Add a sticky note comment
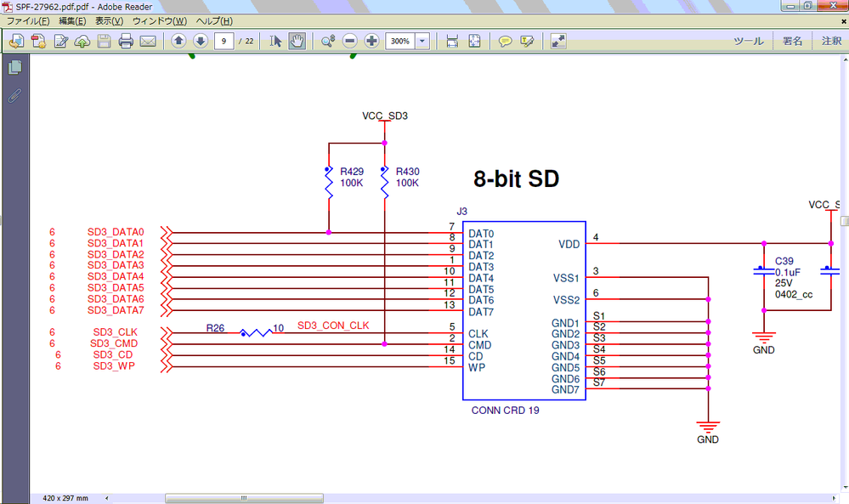Viewport: 849px width, 504px height. click(507, 40)
